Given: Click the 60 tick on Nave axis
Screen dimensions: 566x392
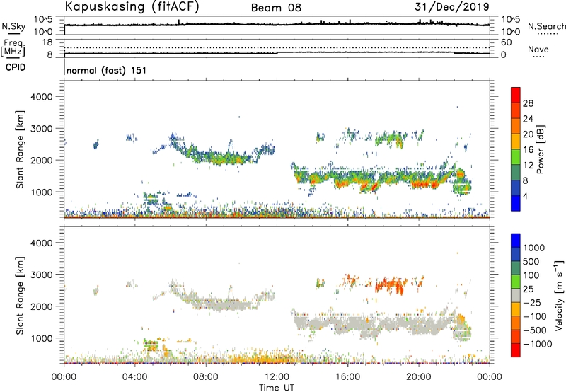Looking at the screenshot, I should (506, 42).
